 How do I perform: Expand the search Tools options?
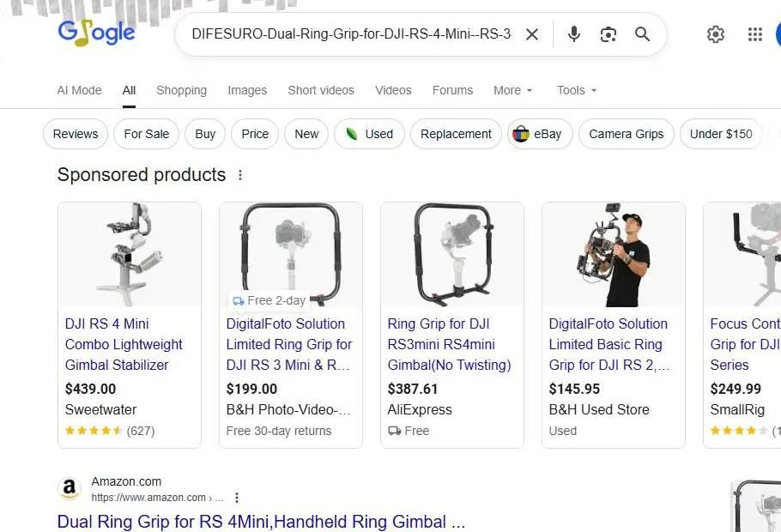[x=575, y=90]
